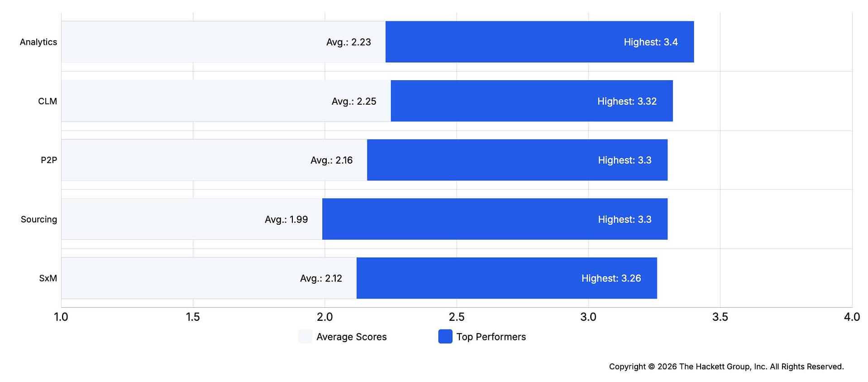Click the Top Performers legend label
The height and width of the screenshot is (382, 868).
point(491,337)
